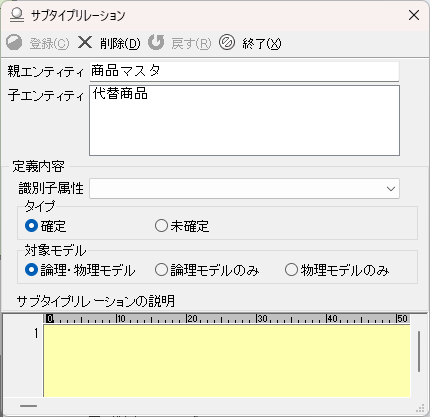
Task: Click the サブタイプリレーション title bar icon
Action: (17, 15)
